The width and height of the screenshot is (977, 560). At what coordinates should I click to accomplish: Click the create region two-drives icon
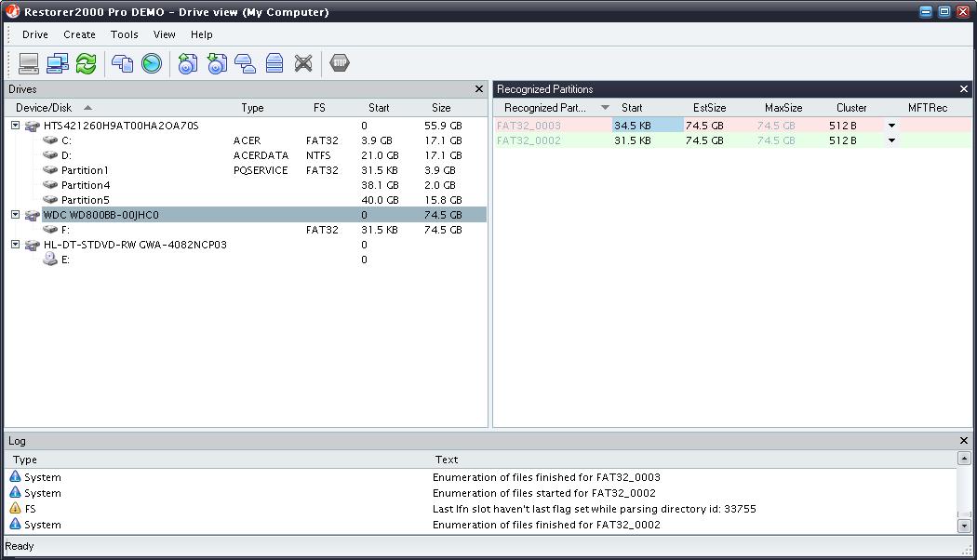tap(246, 63)
